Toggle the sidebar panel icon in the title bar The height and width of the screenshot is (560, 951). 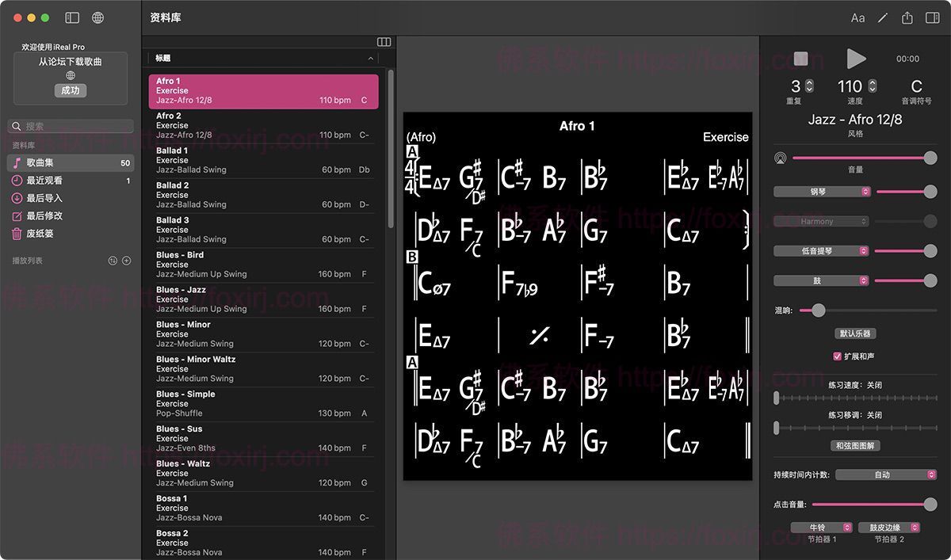tap(72, 17)
